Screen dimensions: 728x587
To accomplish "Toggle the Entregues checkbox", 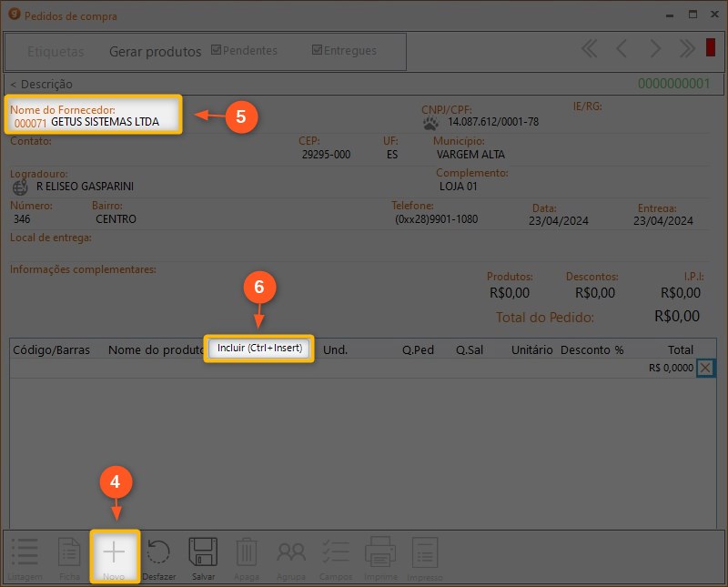I will [317, 51].
